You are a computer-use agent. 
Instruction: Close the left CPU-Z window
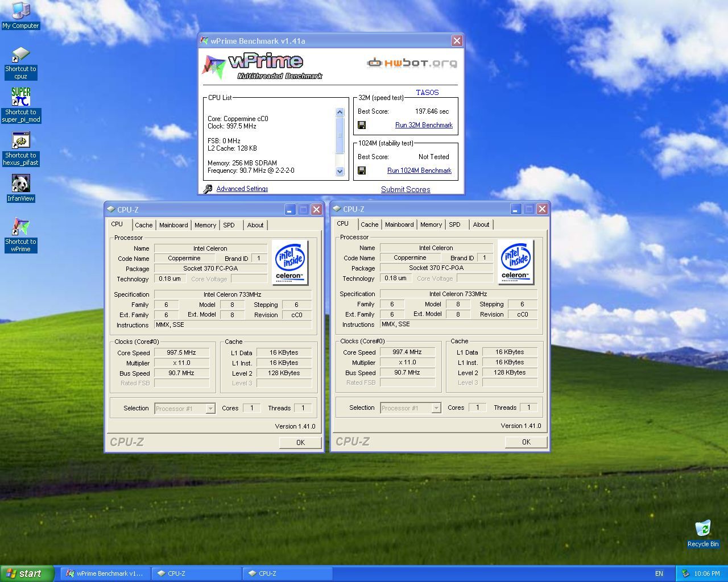pyautogui.click(x=317, y=209)
